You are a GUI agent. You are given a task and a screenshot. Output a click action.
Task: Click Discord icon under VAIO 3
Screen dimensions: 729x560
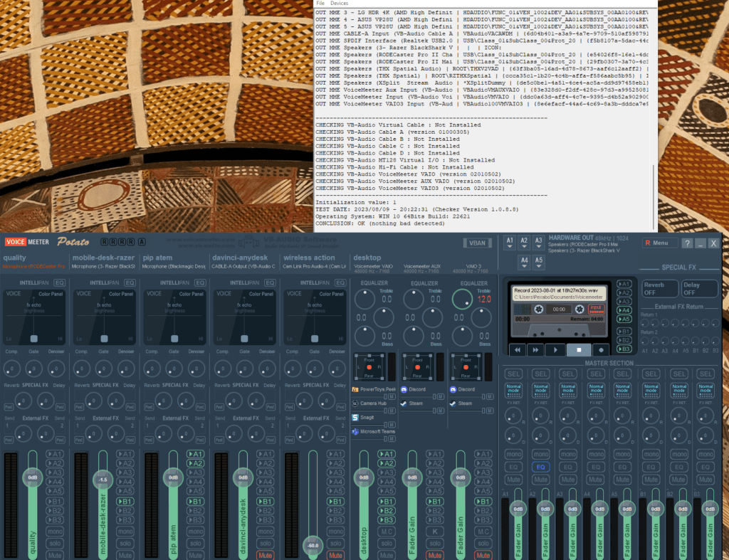(453, 389)
